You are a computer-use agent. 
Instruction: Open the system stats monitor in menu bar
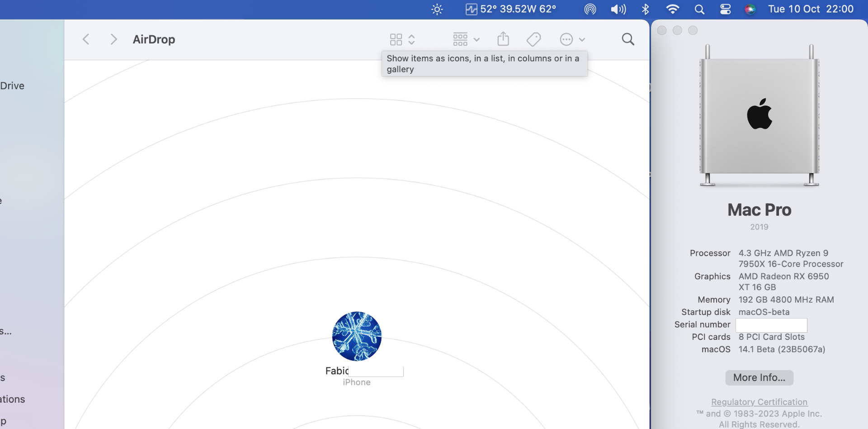tap(511, 9)
